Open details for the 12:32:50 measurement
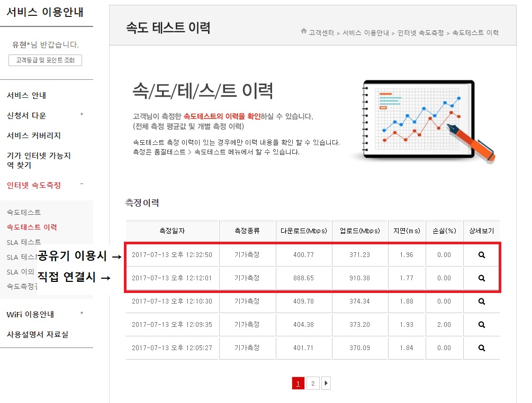532x403 pixels. (x=481, y=255)
